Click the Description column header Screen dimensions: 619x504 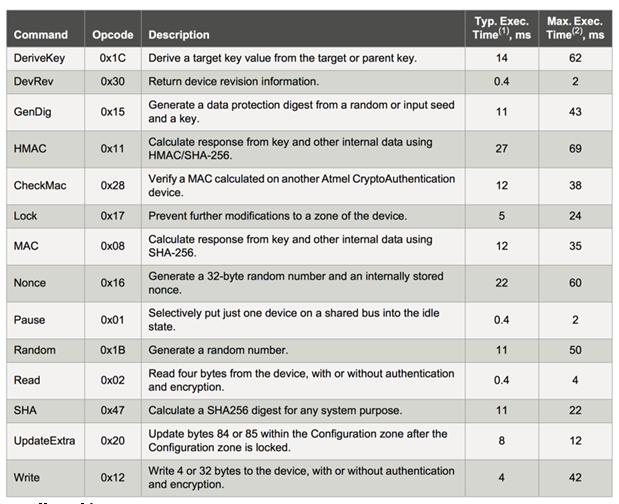click(x=179, y=35)
